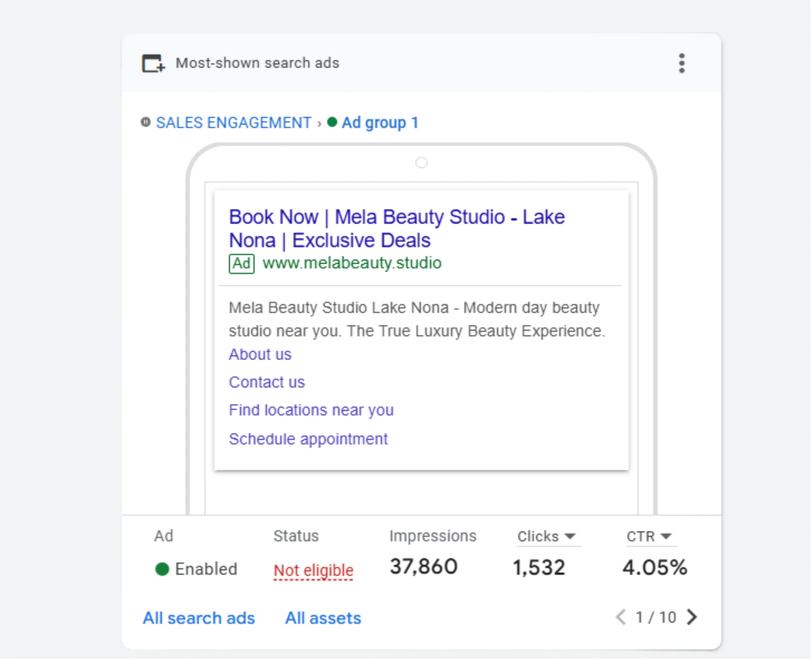Click the Most-shown search ads card icon

tap(153, 63)
